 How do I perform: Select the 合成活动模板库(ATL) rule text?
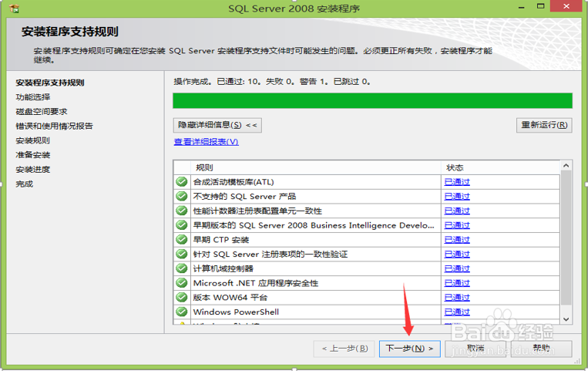click(234, 182)
